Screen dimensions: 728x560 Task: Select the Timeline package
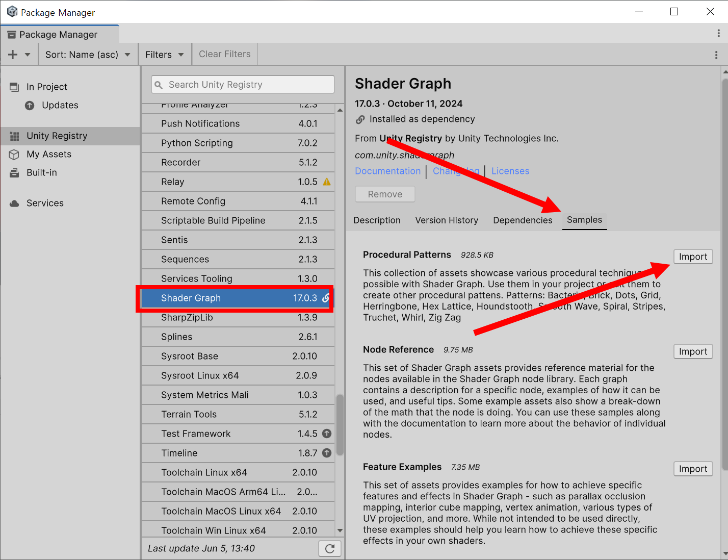238,453
